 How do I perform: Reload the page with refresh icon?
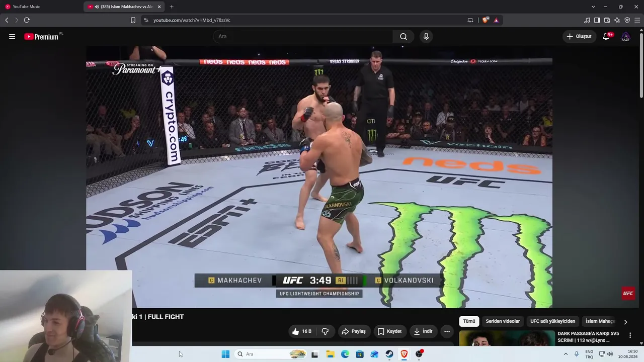27,20
